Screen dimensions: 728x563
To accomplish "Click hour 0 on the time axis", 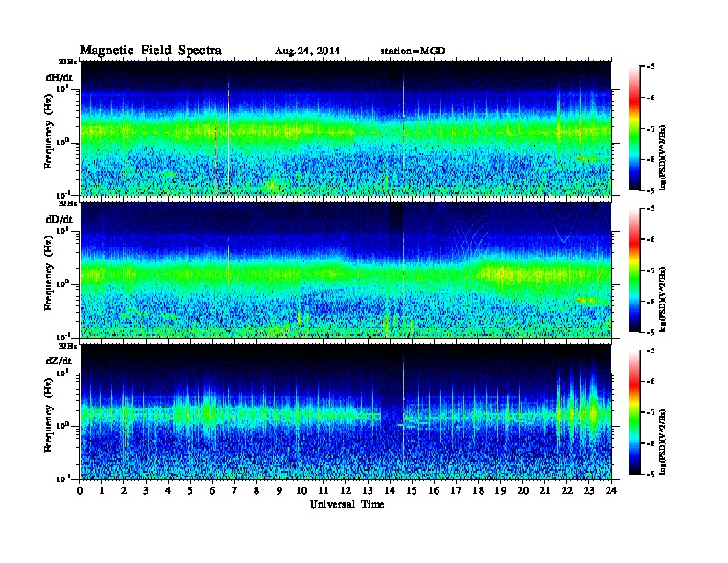I will 80,491.
